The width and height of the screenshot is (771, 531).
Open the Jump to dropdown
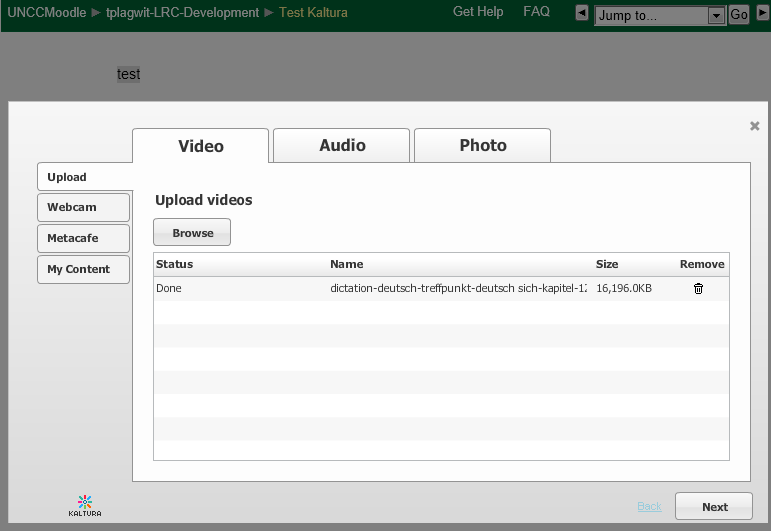click(660, 15)
